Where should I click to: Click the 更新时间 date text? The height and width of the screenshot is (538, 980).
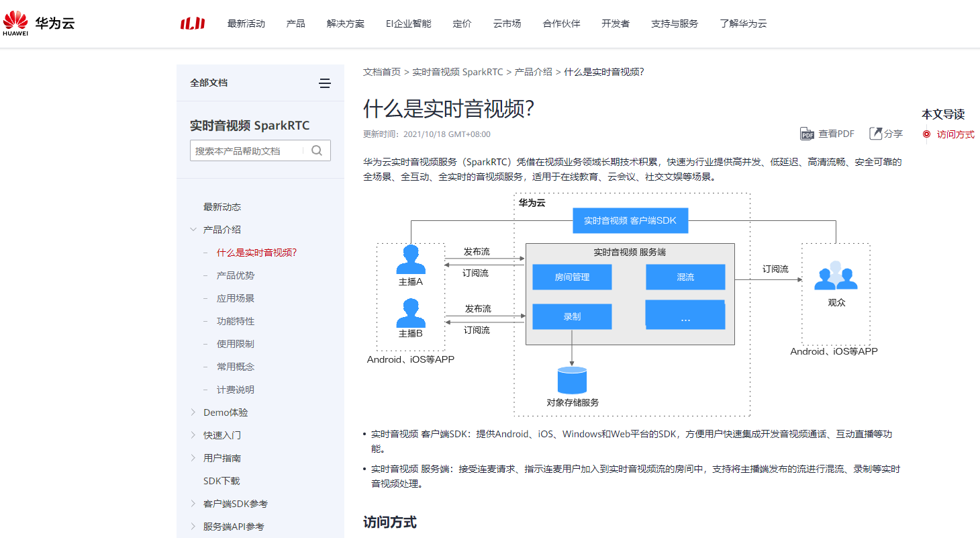(x=427, y=134)
